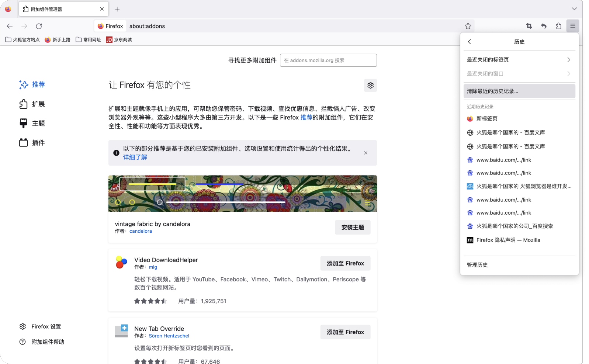589x364 pixels.
Task: Open 新标签页 history entry
Action: click(x=519, y=119)
